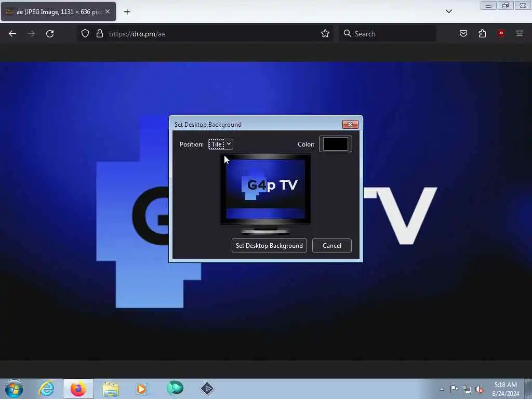Cancel the Set Desktop Background dialog
This screenshot has height=399, width=532.
click(x=332, y=246)
